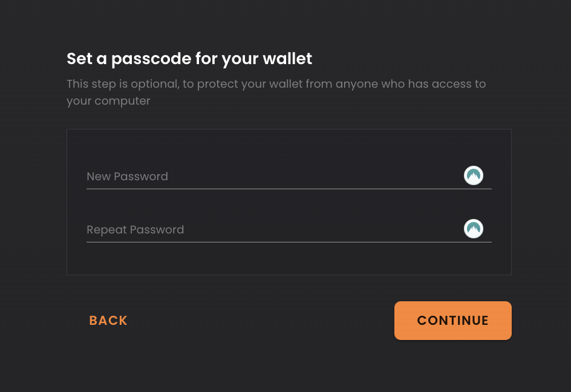The width and height of the screenshot is (571, 392).
Task: Focus the Repeat Password input field
Action: (x=272, y=230)
